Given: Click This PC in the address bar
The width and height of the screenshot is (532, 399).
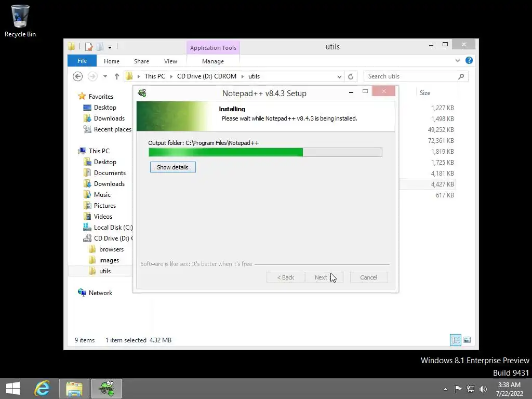Looking at the screenshot, I should tap(155, 76).
